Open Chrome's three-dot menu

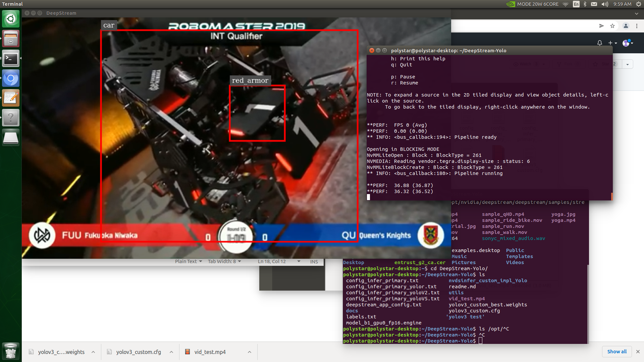tap(637, 26)
